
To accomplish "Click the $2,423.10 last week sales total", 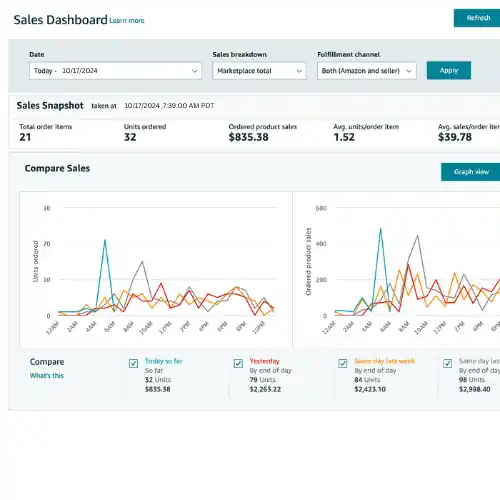I will [x=370, y=389].
